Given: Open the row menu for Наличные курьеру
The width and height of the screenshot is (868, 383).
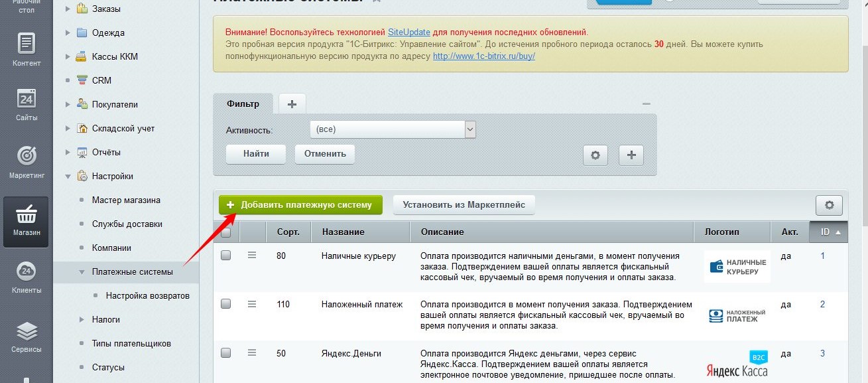Looking at the screenshot, I should (x=252, y=255).
